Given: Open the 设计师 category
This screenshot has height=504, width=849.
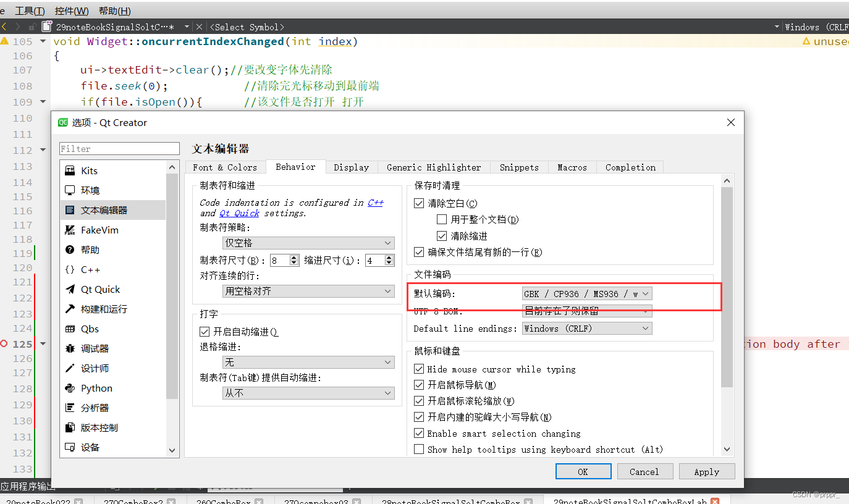Looking at the screenshot, I should [x=113, y=368].
